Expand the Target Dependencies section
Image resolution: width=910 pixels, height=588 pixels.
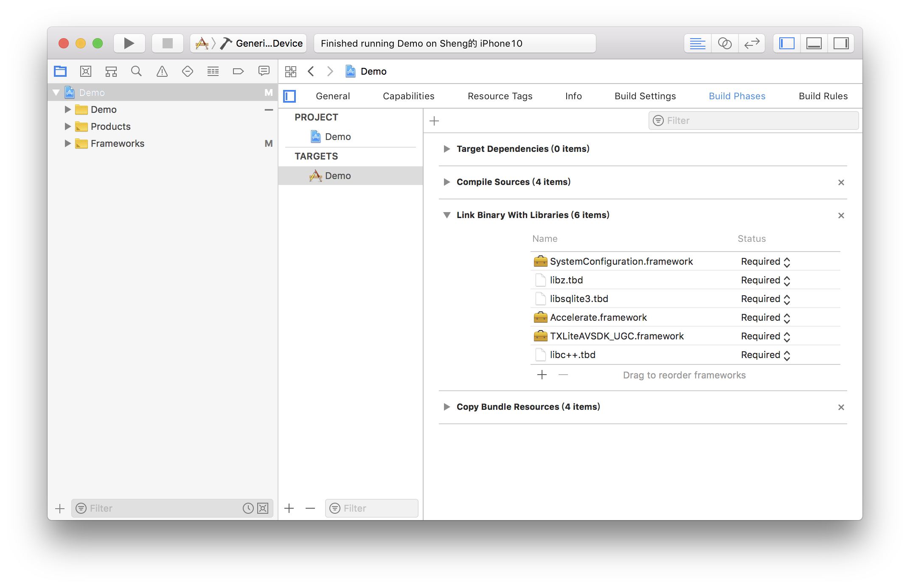pos(447,148)
